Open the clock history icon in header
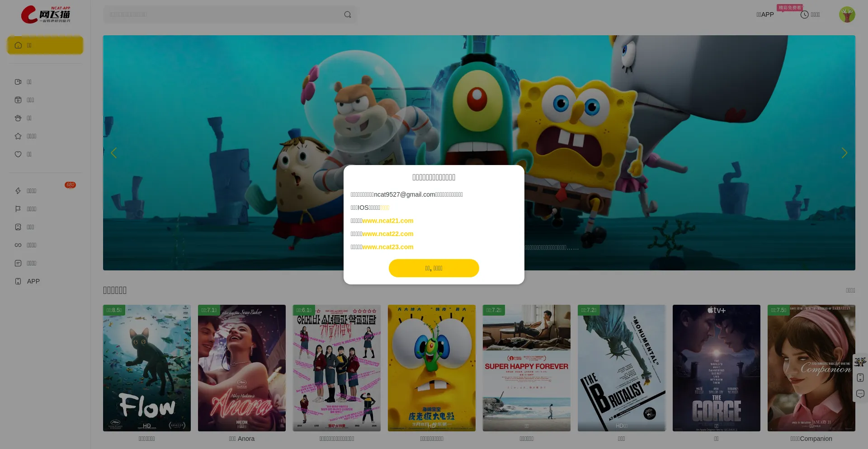The width and height of the screenshot is (868, 449). pyautogui.click(x=804, y=14)
